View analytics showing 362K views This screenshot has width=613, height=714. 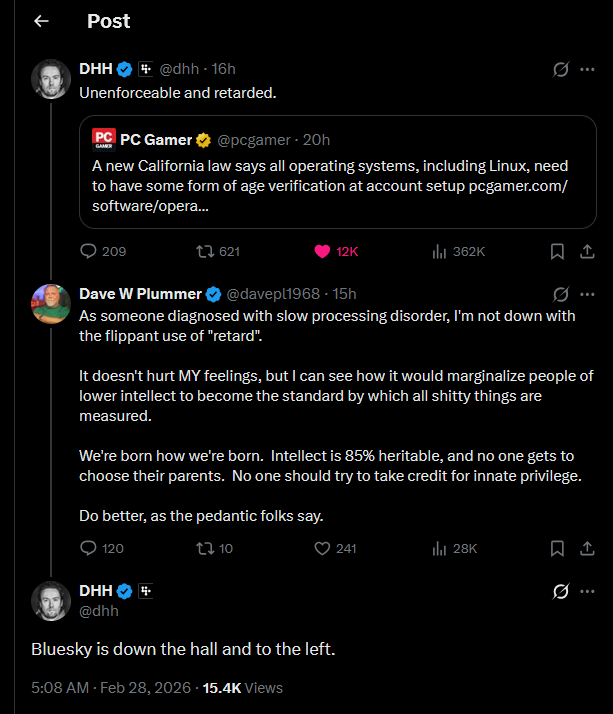coord(438,251)
